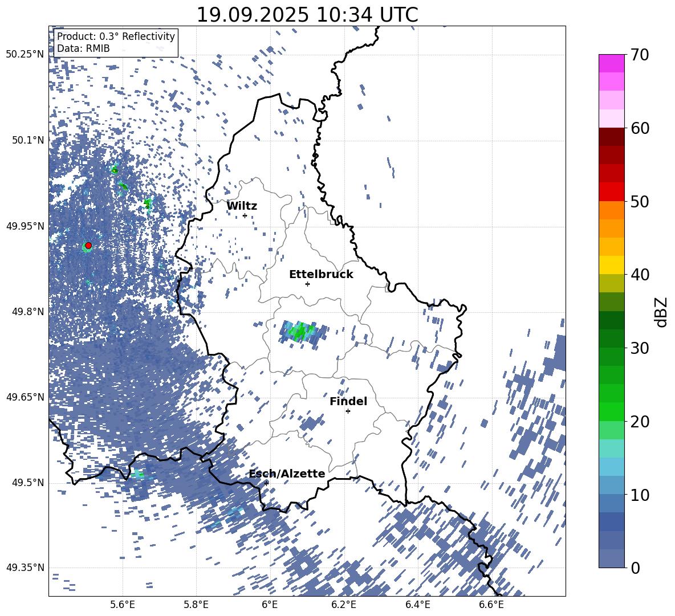This screenshot has width=675, height=616.
Task: Click the 6.6°E longitude label
Action: pos(491,605)
